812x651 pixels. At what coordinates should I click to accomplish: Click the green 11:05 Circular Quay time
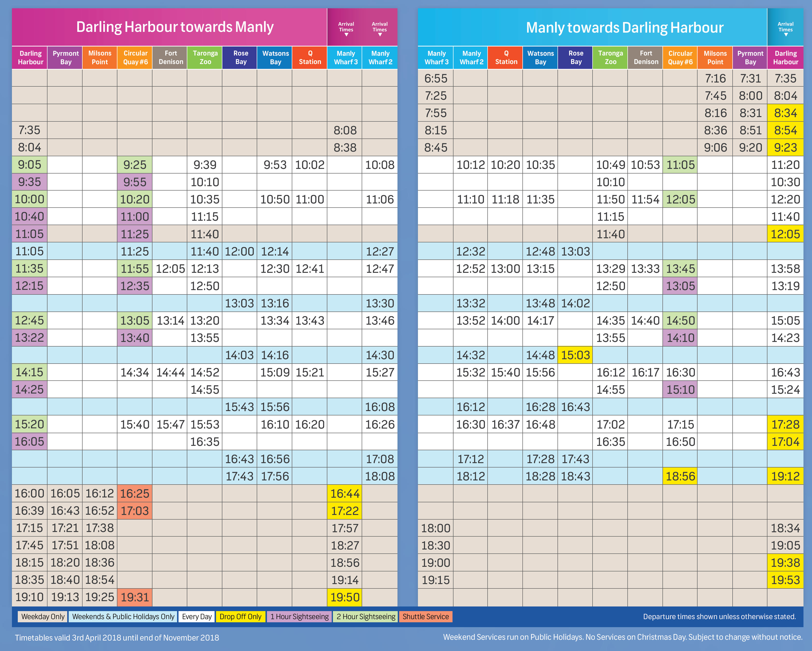pyautogui.click(x=680, y=165)
